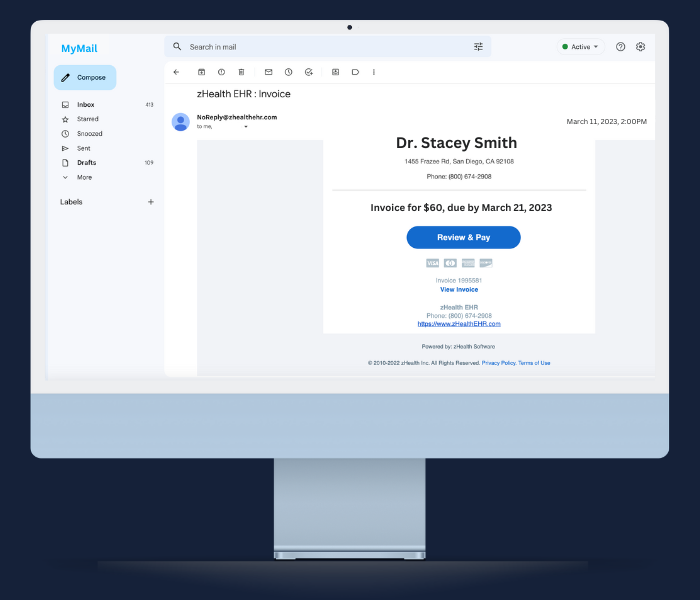Go to the Drafts folder
Viewport: 700px width, 600px height.
(x=86, y=162)
